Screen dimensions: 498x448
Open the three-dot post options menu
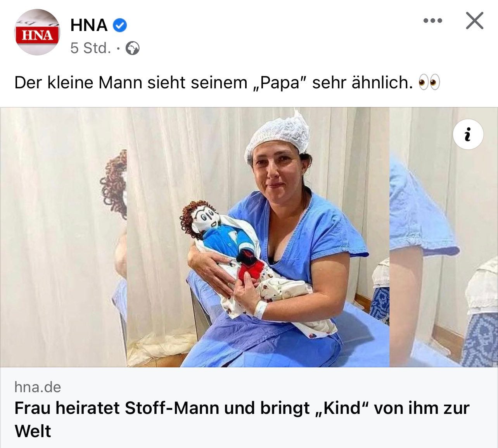[432, 21]
